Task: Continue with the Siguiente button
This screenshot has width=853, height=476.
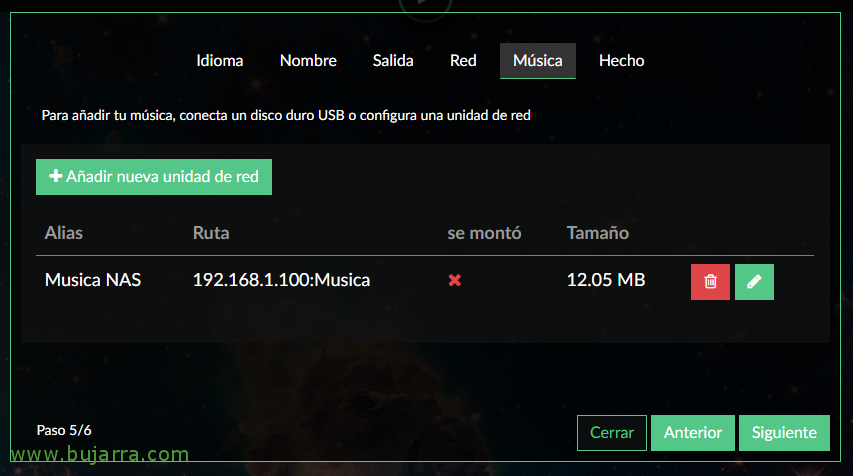Action: tap(784, 433)
